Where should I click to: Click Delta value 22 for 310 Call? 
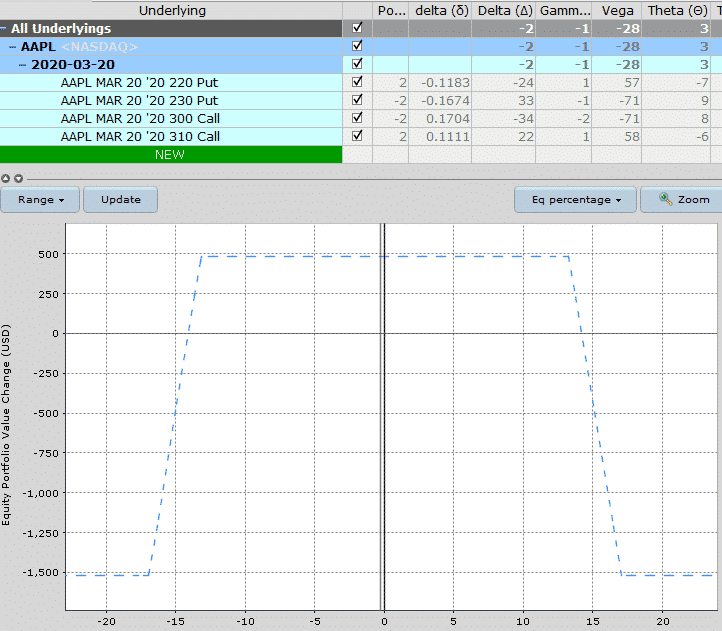point(504,137)
